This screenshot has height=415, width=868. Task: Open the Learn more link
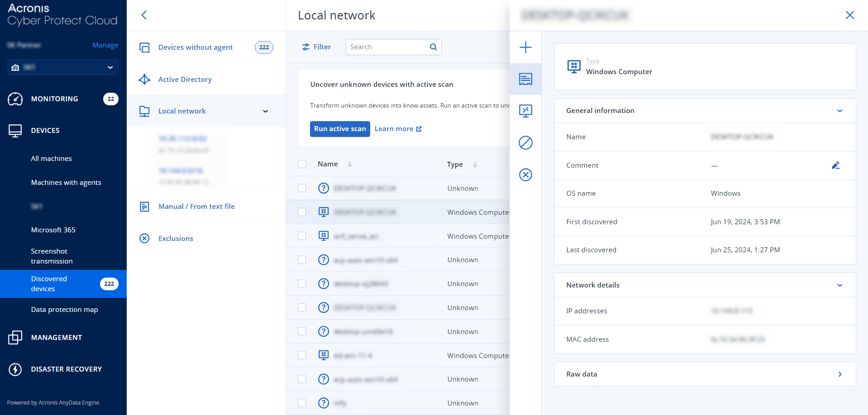pyautogui.click(x=394, y=128)
